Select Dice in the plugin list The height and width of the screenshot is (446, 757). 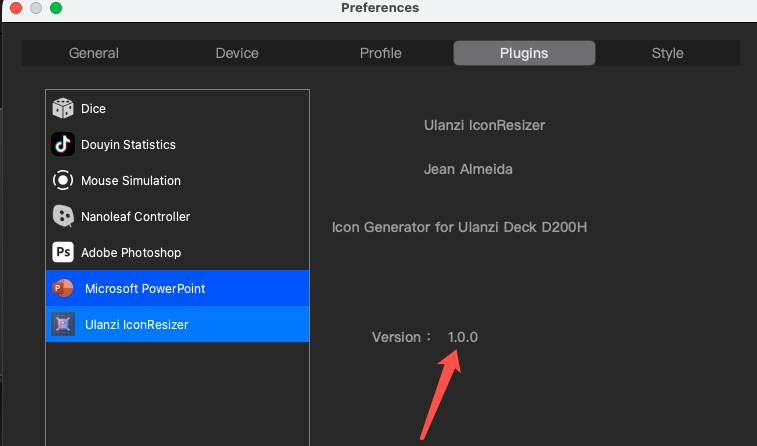(177, 108)
